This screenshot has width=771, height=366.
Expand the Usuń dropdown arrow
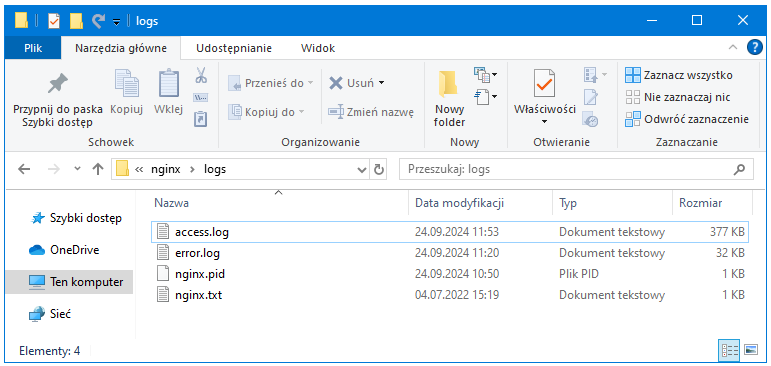(381, 83)
